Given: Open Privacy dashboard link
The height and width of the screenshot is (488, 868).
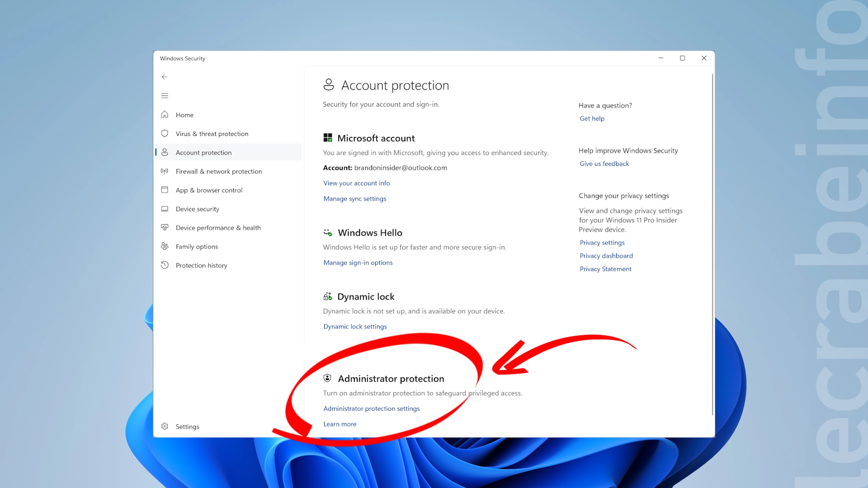Looking at the screenshot, I should (x=606, y=256).
